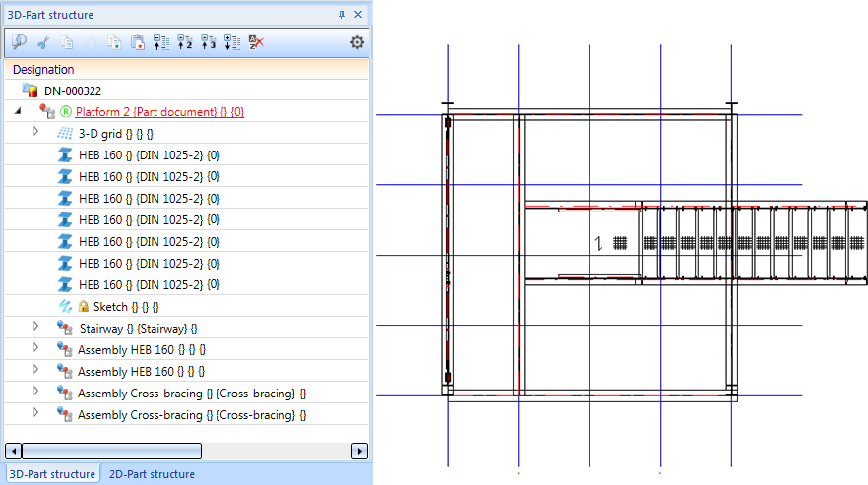Screen dimensions: 868x485
Task: Expand all structure levels icon
Action: [232, 42]
